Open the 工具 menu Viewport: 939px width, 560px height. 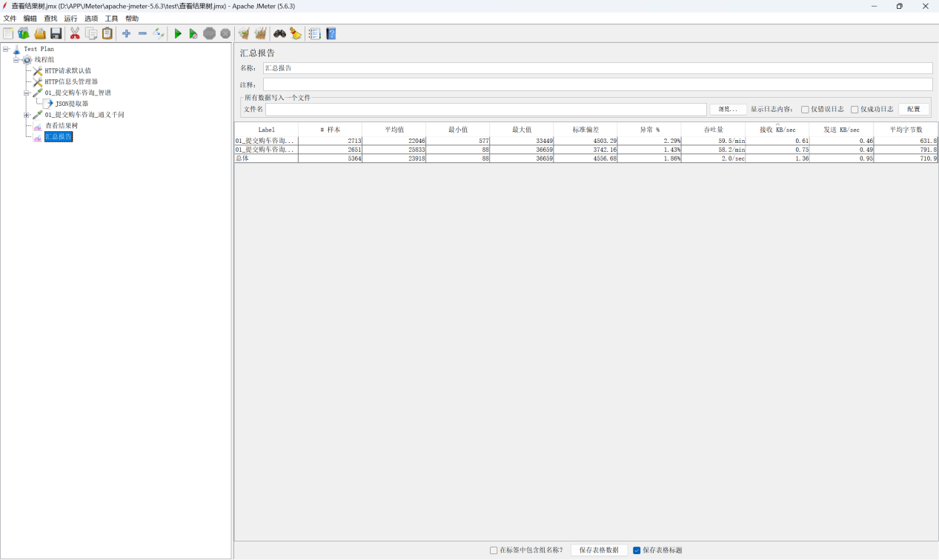(x=111, y=19)
